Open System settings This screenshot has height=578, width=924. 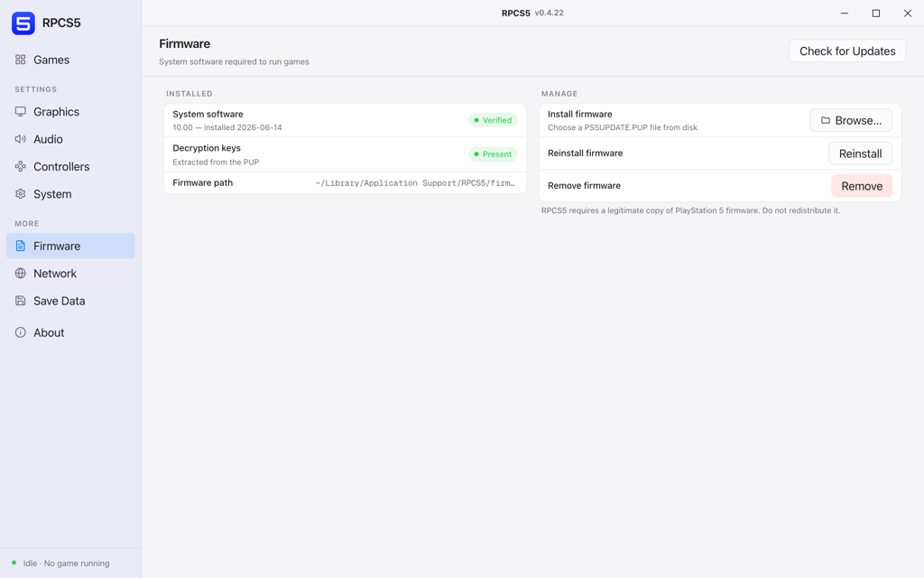pos(70,194)
